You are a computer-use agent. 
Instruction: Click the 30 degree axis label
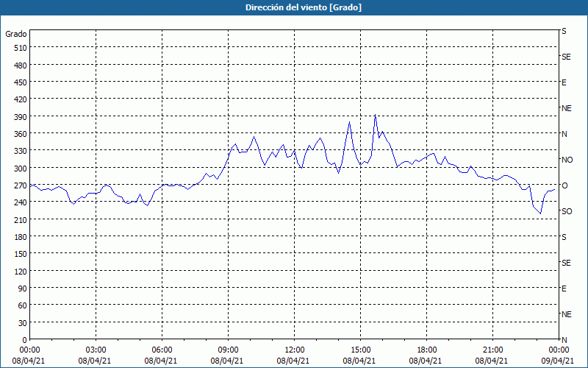[23, 323]
